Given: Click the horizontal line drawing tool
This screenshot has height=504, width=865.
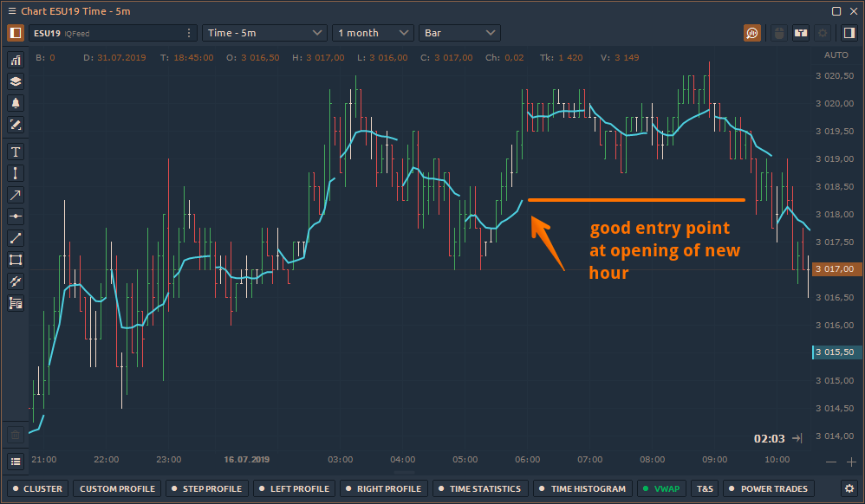Looking at the screenshot, I should [16, 216].
